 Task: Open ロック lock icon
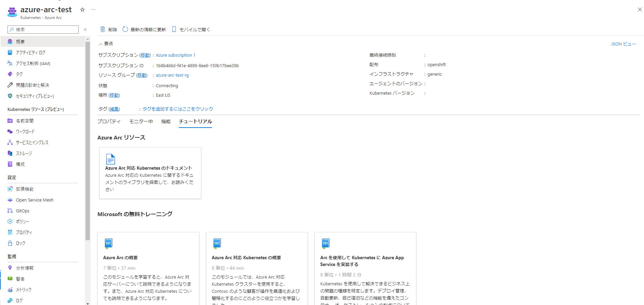coord(10,243)
